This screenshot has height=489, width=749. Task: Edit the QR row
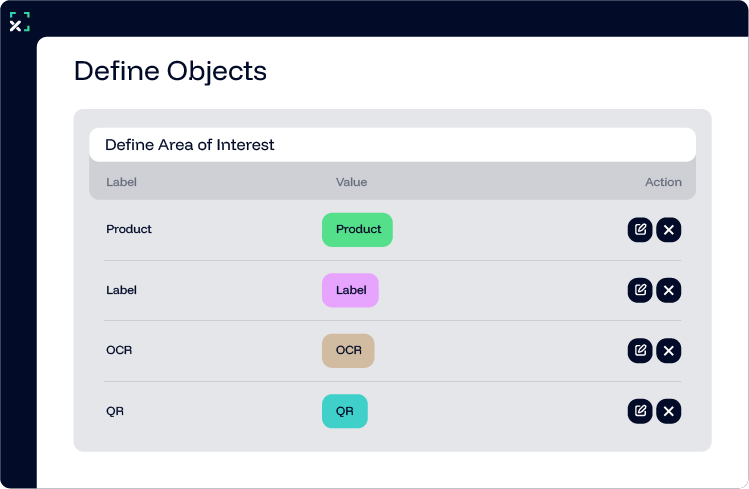(x=640, y=411)
